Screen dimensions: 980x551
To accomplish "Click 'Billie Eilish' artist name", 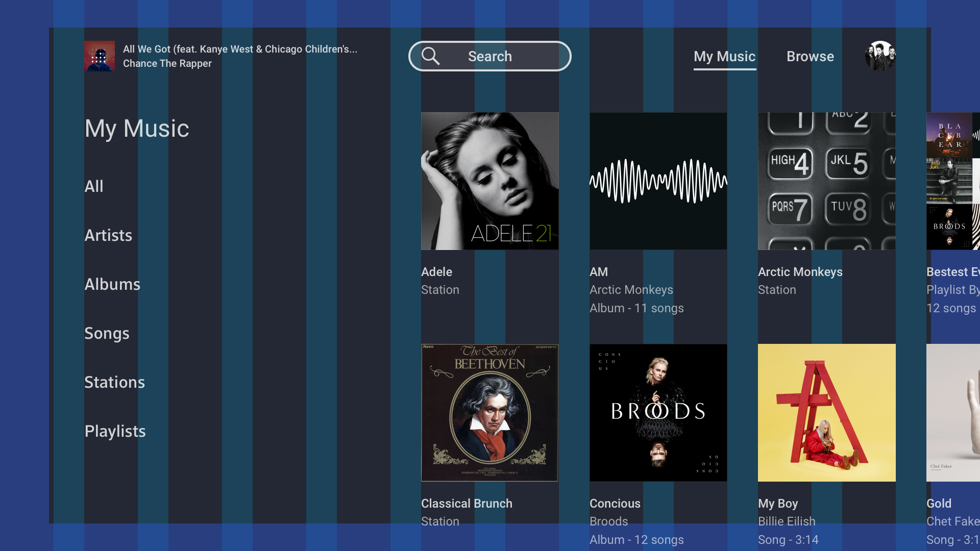I will [787, 521].
